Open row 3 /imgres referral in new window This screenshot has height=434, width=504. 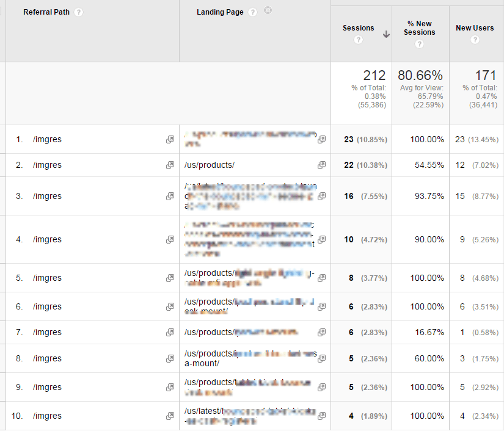click(x=170, y=196)
